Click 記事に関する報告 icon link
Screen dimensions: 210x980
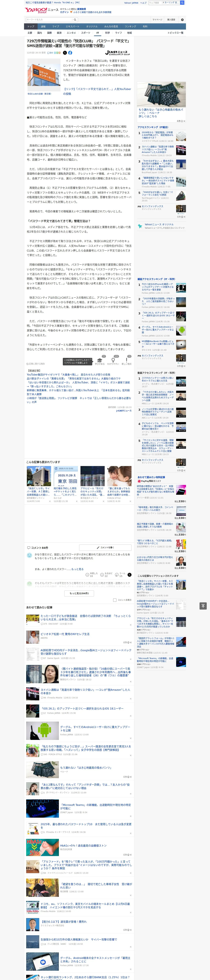pyautogui.click(x=35, y=364)
